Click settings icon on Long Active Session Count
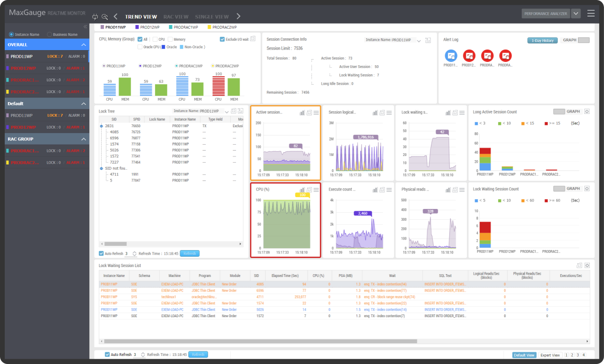Screen dimensions: 604x364 coord(587,112)
